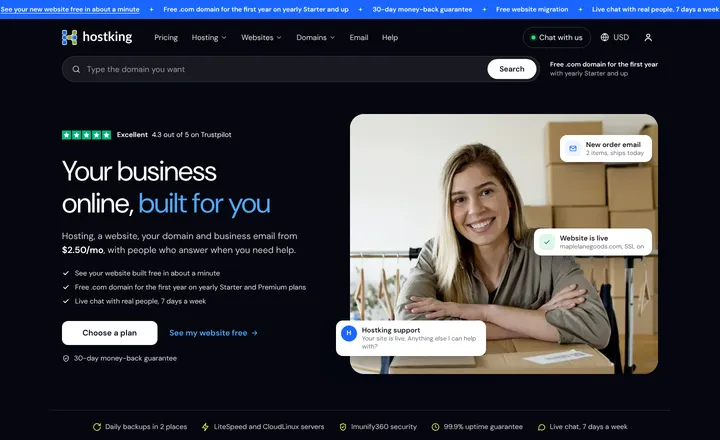
Task: Click the LiteSpeed lightning bolt icon
Action: point(205,427)
